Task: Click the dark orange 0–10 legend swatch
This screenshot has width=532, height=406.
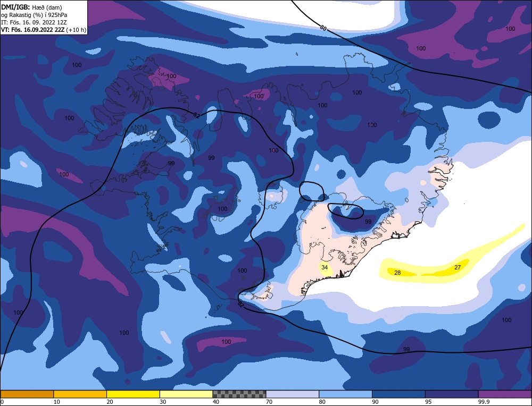Action: [27, 394]
